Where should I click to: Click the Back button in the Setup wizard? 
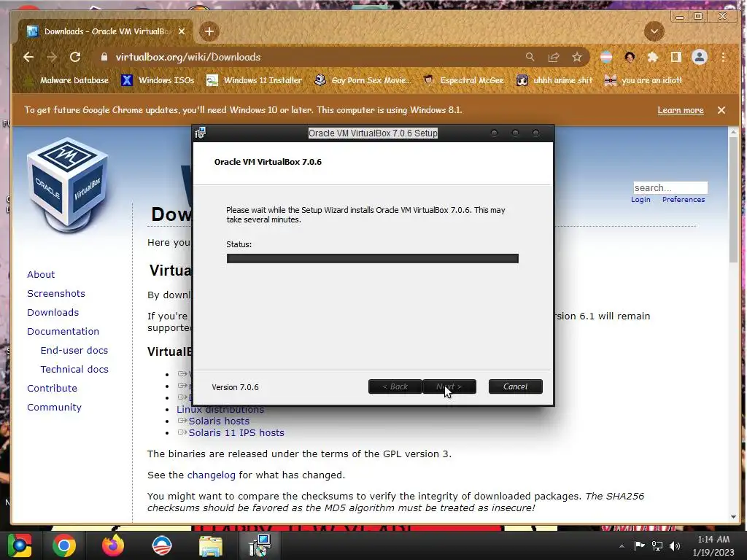[x=395, y=386]
